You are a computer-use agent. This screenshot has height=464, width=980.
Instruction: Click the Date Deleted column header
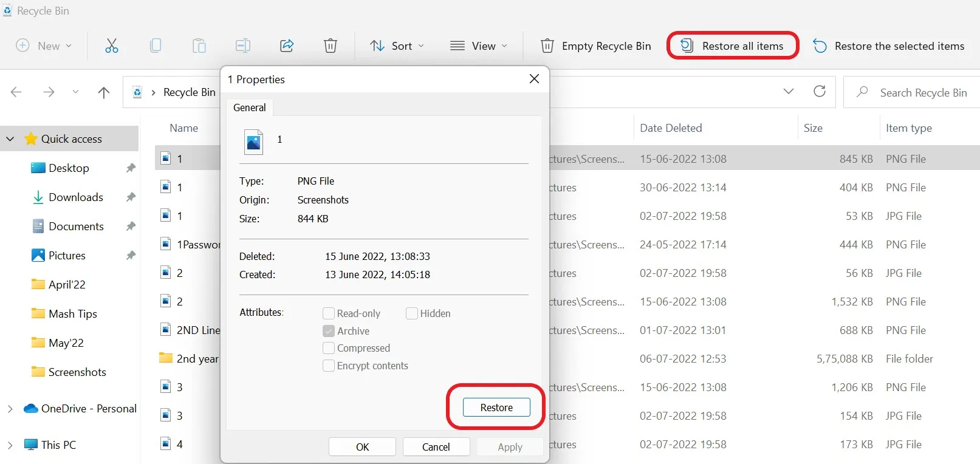[x=671, y=128]
